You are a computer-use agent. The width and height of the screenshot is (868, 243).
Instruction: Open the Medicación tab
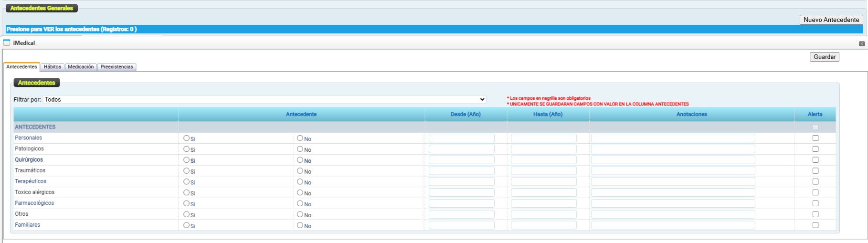coord(81,67)
